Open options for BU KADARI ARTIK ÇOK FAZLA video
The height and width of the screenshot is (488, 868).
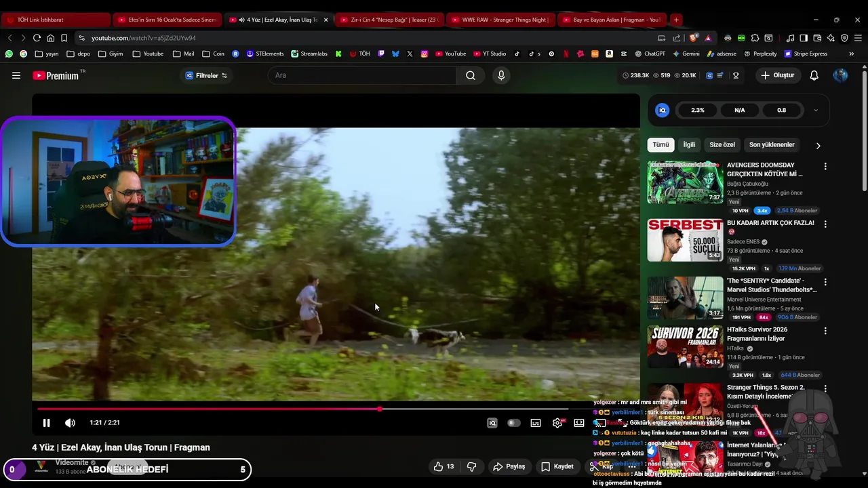point(825,224)
